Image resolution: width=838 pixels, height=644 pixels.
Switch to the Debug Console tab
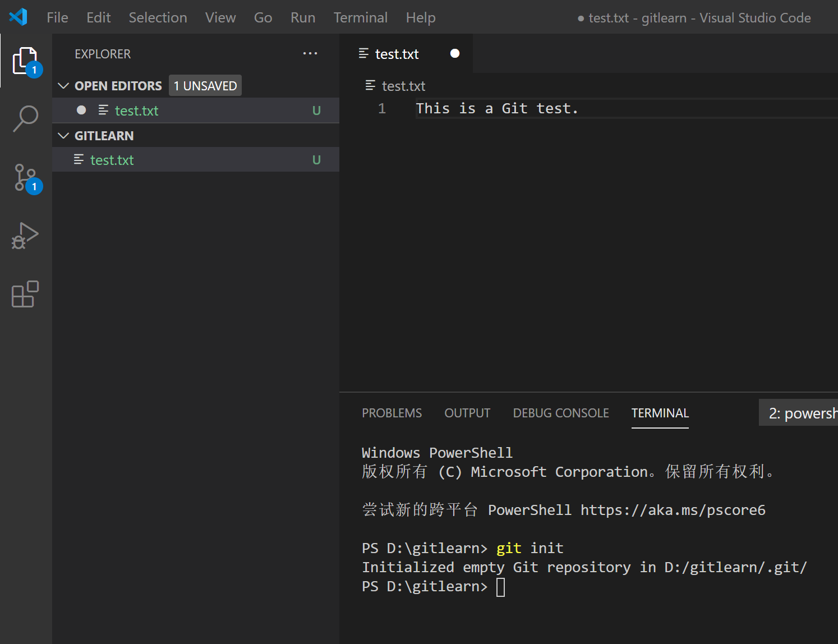click(x=560, y=413)
